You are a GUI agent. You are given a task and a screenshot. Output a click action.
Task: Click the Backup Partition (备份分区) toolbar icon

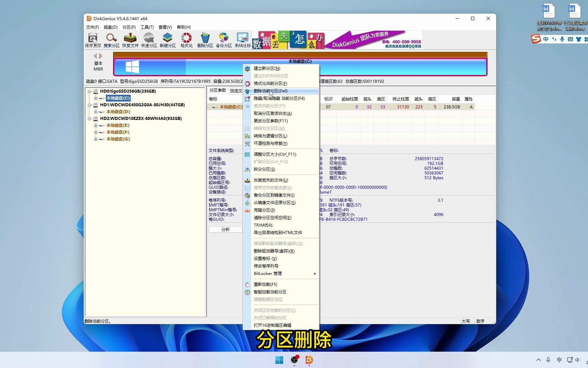(224, 40)
